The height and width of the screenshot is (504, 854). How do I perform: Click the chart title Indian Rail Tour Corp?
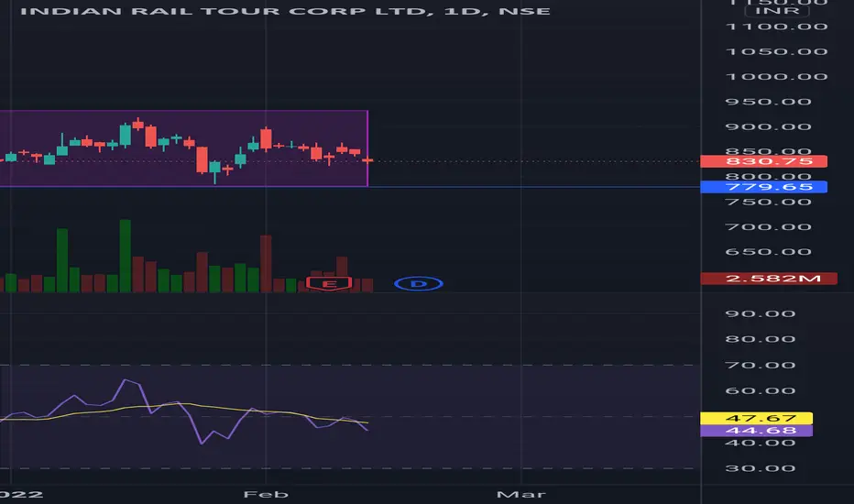[285, 11]
